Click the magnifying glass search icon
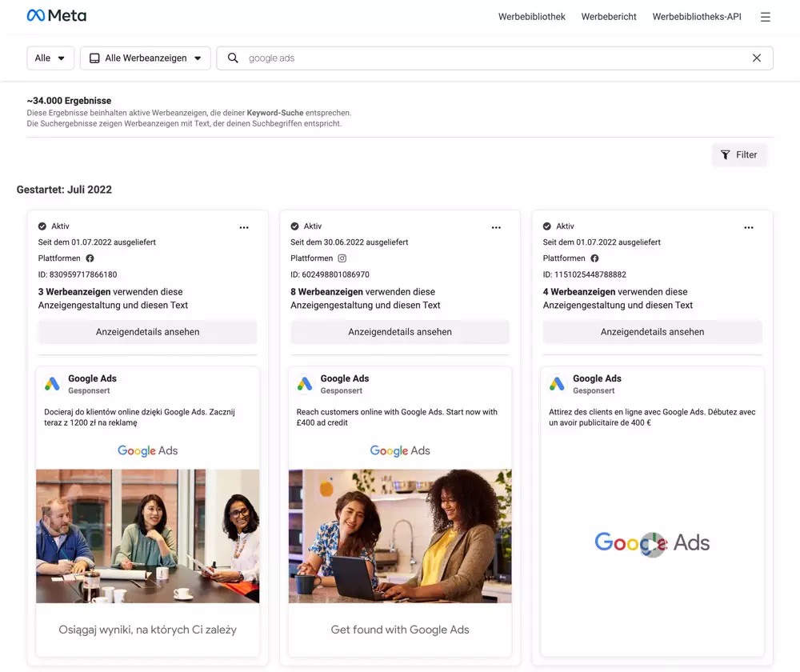The image size is (800, 672). [x=233, y=58]
